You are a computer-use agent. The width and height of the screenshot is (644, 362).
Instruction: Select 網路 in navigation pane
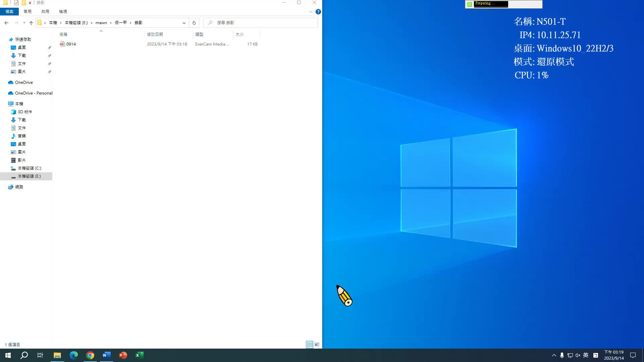click(19, 187)
